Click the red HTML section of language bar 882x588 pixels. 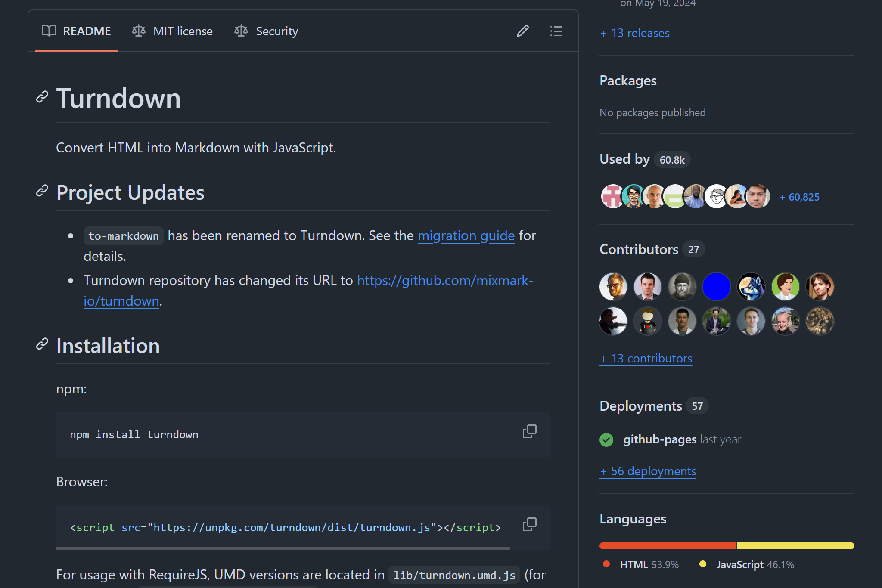[x=668, y=546]
